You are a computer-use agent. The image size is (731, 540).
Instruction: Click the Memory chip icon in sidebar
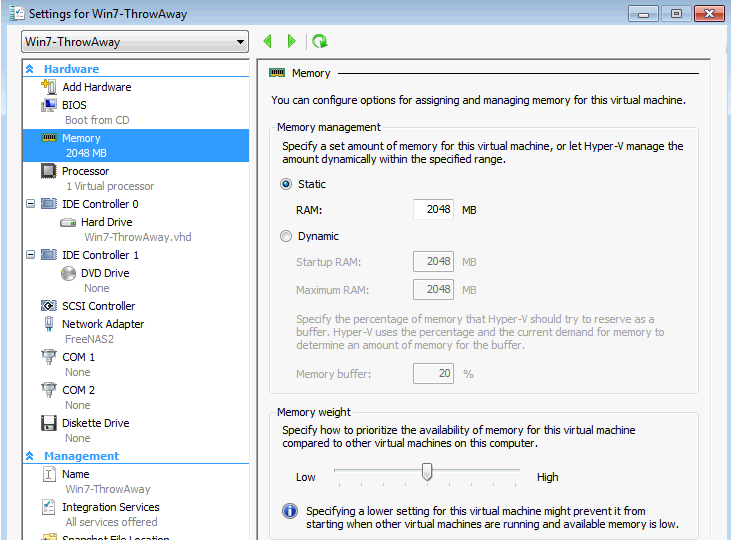coord(49,138)
